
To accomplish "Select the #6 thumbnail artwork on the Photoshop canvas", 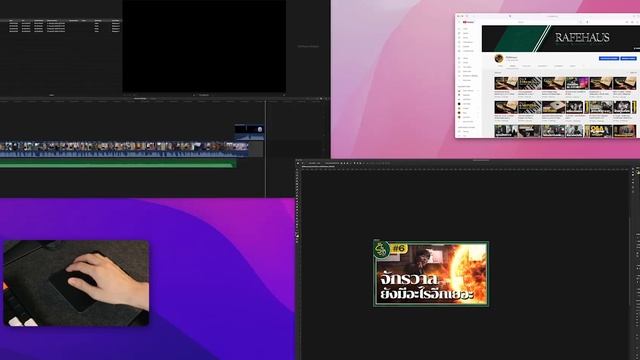I will pyautogui.click(x=431, y=273).
